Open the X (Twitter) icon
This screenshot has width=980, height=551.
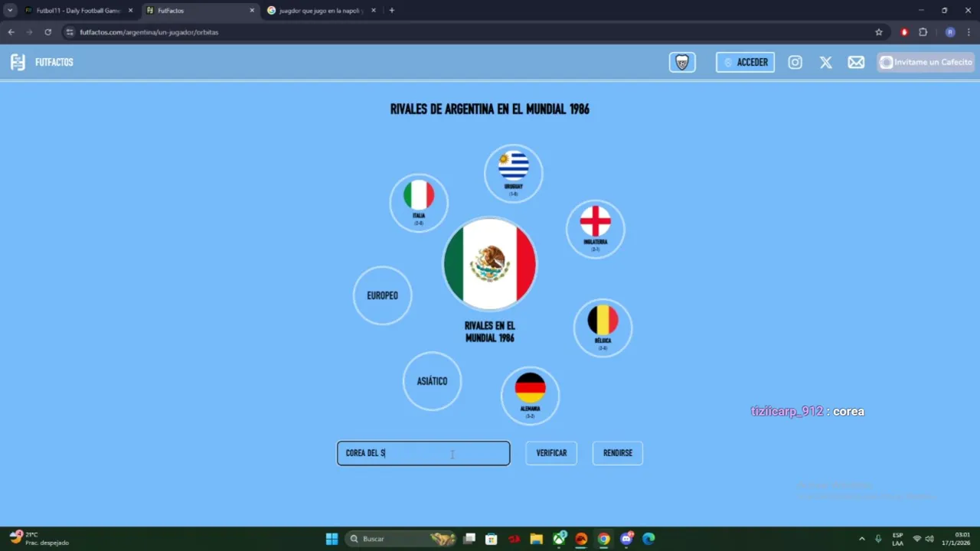point(825,63)
